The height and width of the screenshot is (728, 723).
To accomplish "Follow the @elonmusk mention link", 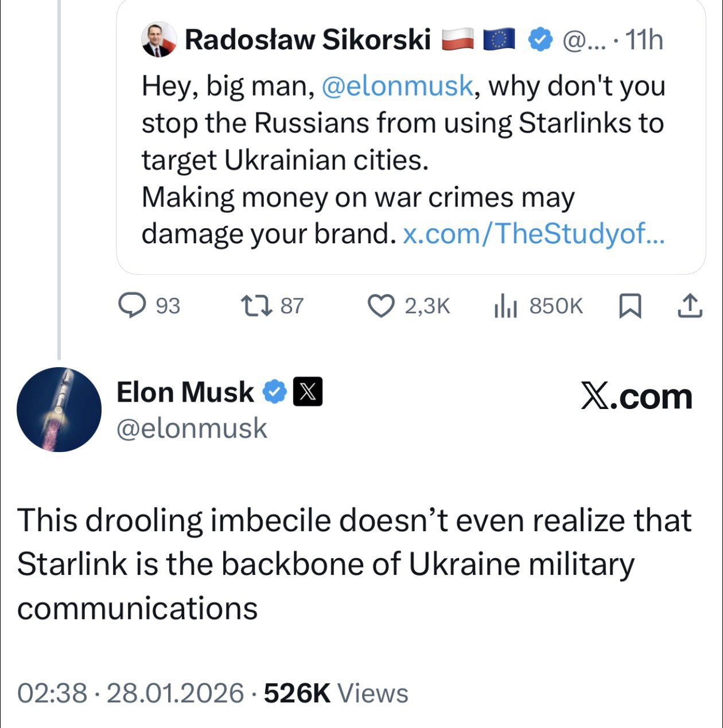I will pyautogui.click(x=398, y=86).
